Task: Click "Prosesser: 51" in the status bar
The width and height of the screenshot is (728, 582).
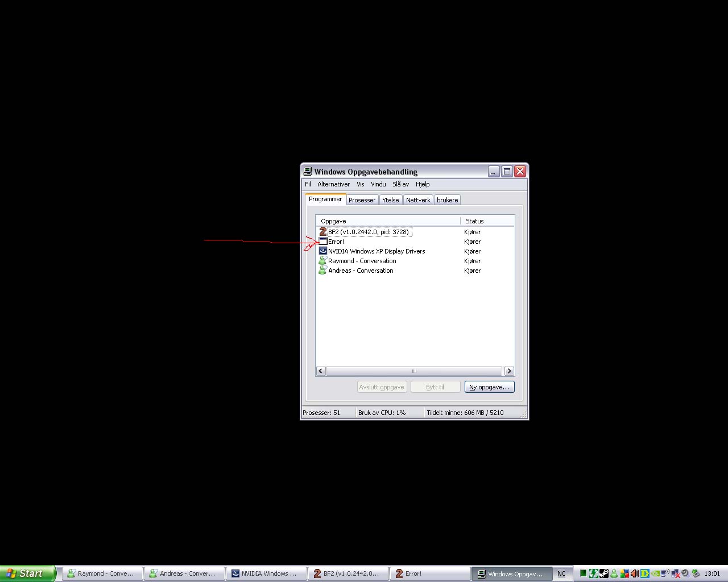Action: (321, 413)
